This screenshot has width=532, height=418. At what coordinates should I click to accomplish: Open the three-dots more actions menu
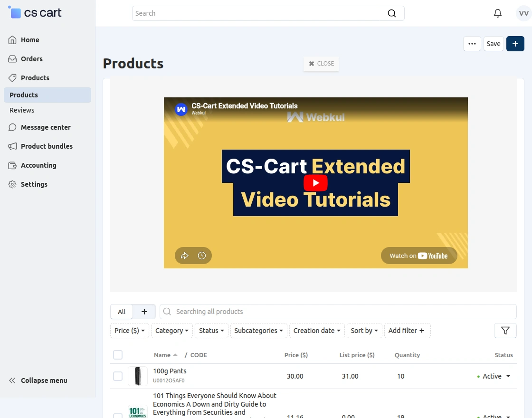pyautogui.click(x=472, y=44)
